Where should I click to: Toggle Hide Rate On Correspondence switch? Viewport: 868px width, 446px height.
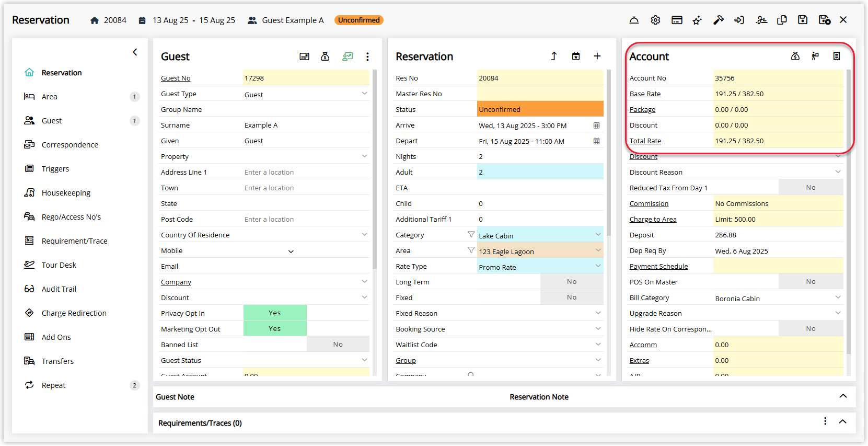click(811, 328)
